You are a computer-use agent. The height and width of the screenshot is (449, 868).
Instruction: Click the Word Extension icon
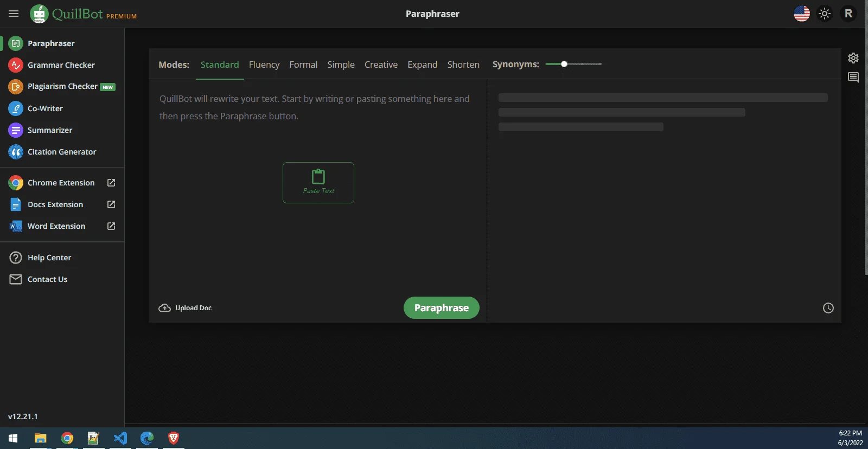click(16, 226)
